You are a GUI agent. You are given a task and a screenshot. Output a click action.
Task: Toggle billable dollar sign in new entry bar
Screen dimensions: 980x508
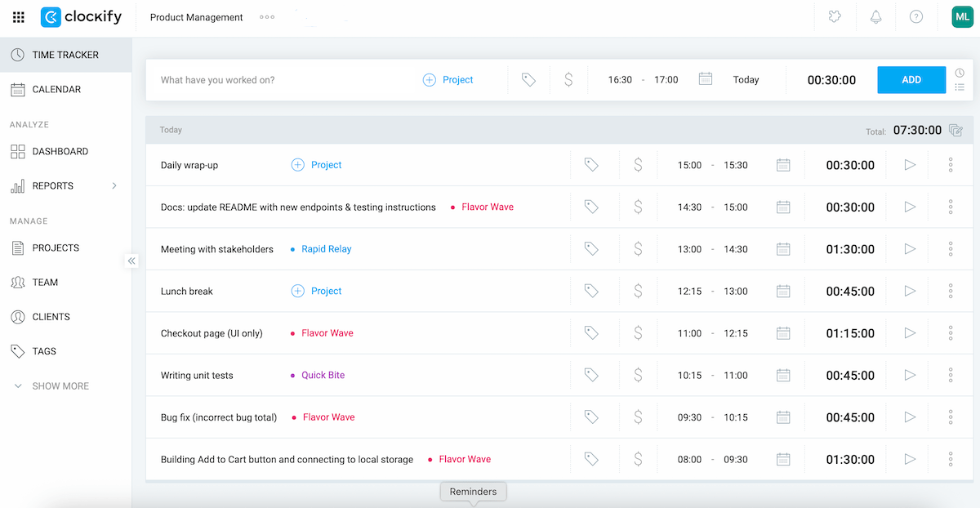(568, 80)
